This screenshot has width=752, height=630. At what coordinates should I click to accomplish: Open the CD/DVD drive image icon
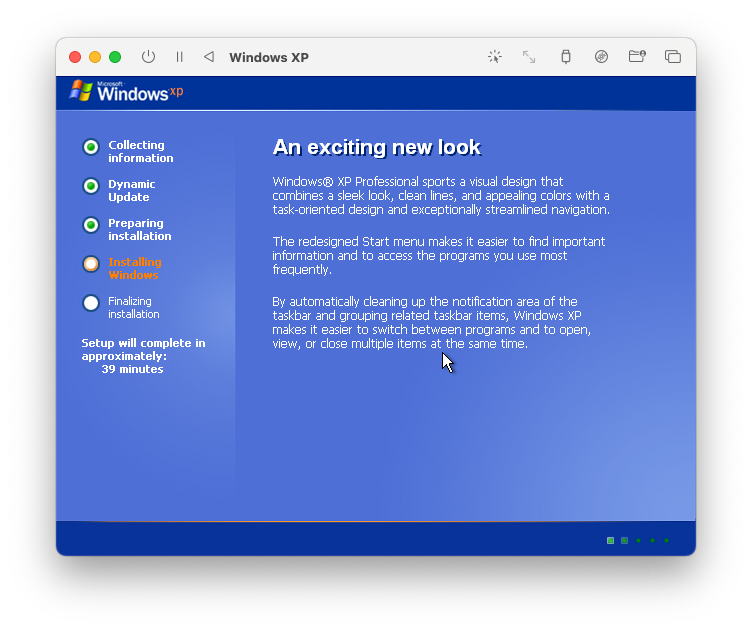[x=601, y=57]
